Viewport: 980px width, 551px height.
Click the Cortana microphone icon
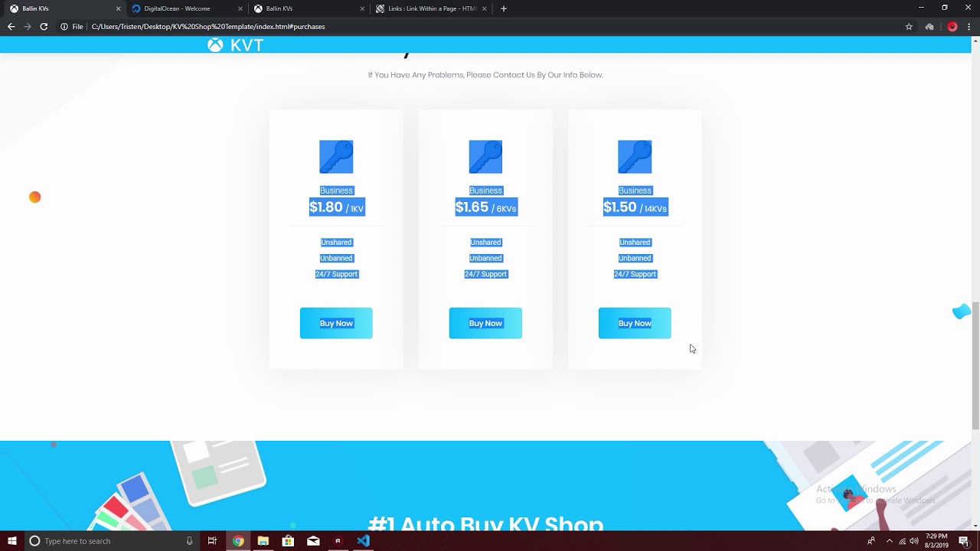[189, 541]
